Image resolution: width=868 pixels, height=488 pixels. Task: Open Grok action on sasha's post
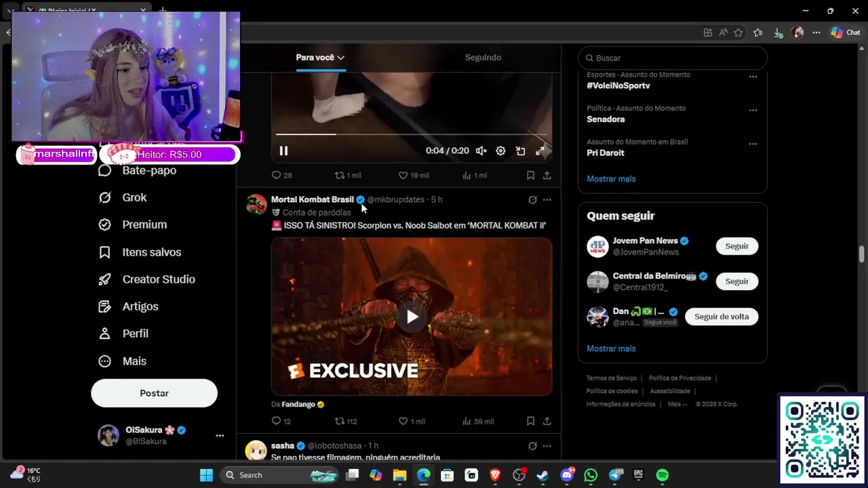click(532, 446)
